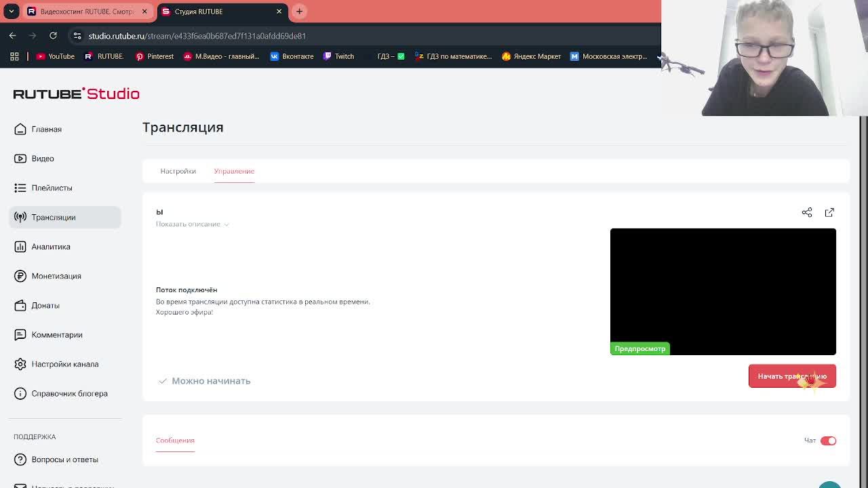Click the page vertical scrollbar
This screenshot has height=488, width=868.
(x=863, y=302)
